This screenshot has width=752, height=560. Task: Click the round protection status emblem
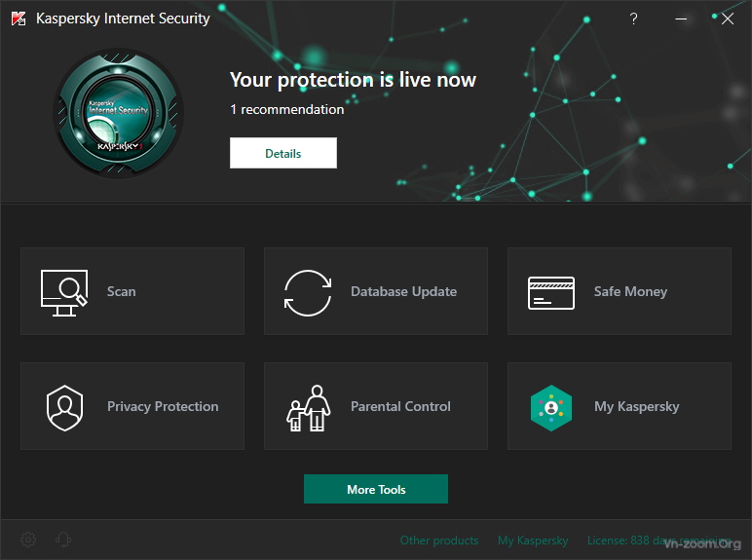[119, 114]
